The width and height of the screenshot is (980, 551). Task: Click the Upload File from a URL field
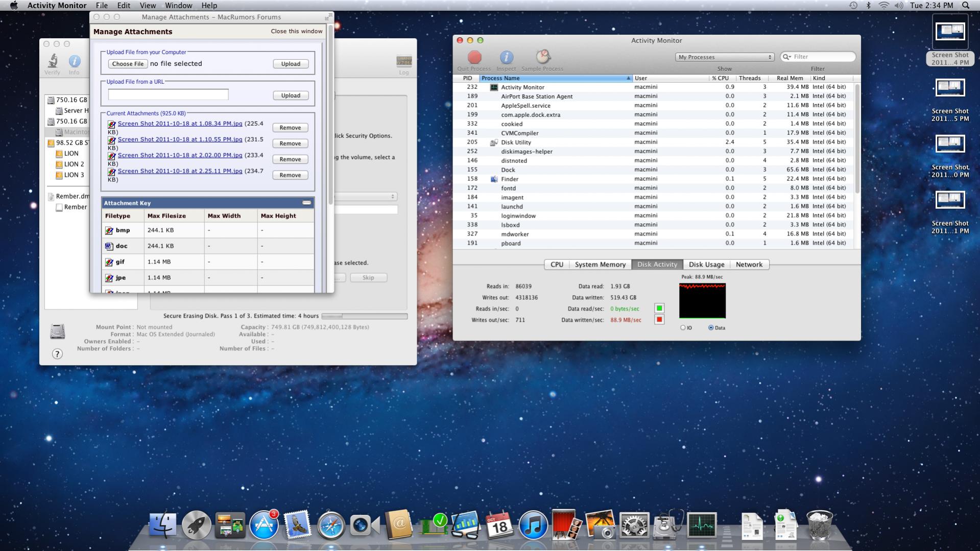point(168,94)
